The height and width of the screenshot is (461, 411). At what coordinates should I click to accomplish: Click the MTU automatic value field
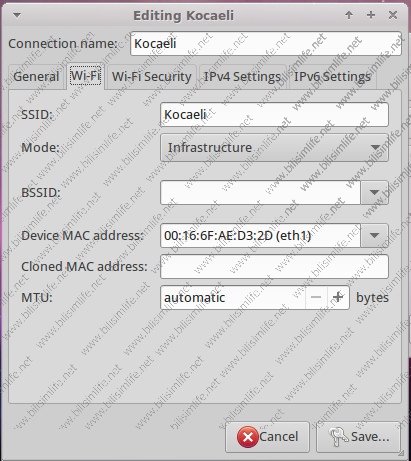point(233,297)
